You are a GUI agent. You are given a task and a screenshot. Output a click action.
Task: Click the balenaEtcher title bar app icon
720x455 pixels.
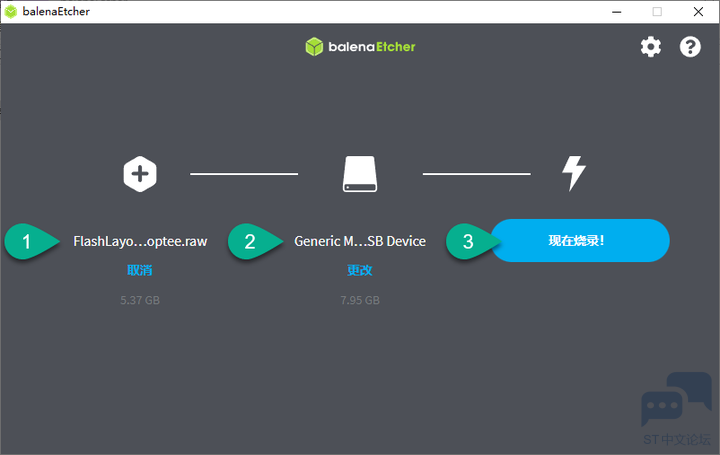pos(11,11)
